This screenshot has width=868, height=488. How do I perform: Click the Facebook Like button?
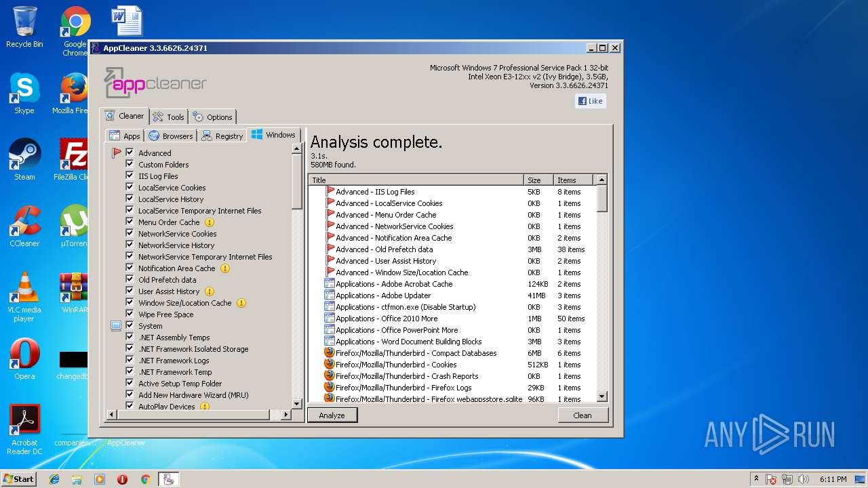591,101
